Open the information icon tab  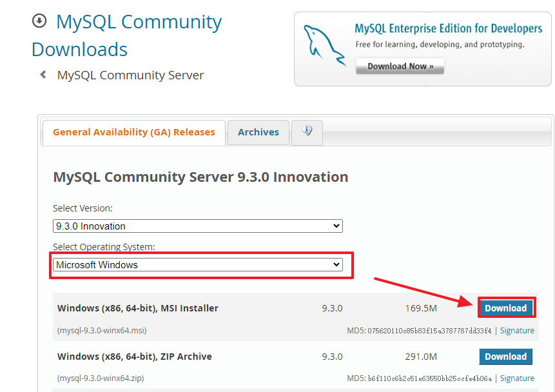[307, 132]
